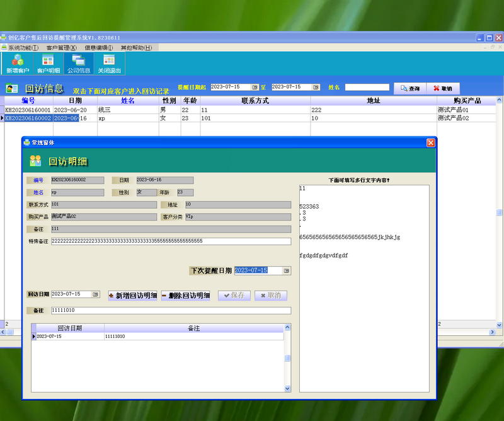Click the 客户分类 field showing VIp
This screenshot has height=421, width=504.
[238, 217]
